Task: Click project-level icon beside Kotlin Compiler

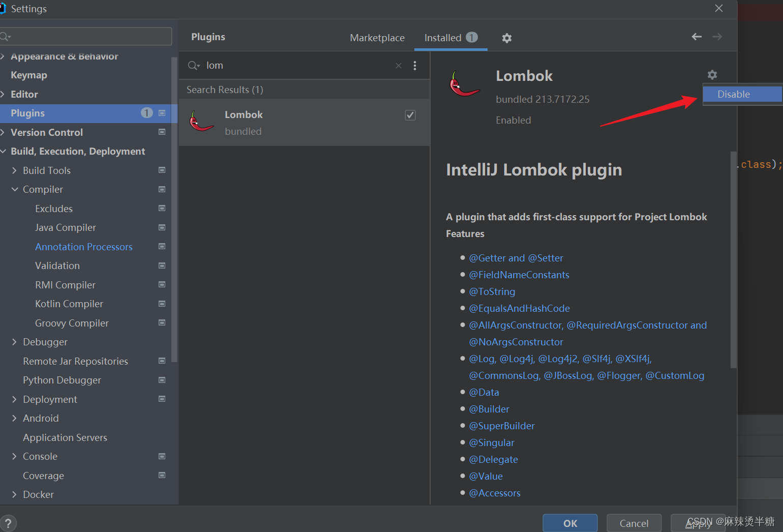Action: (162, 304)
